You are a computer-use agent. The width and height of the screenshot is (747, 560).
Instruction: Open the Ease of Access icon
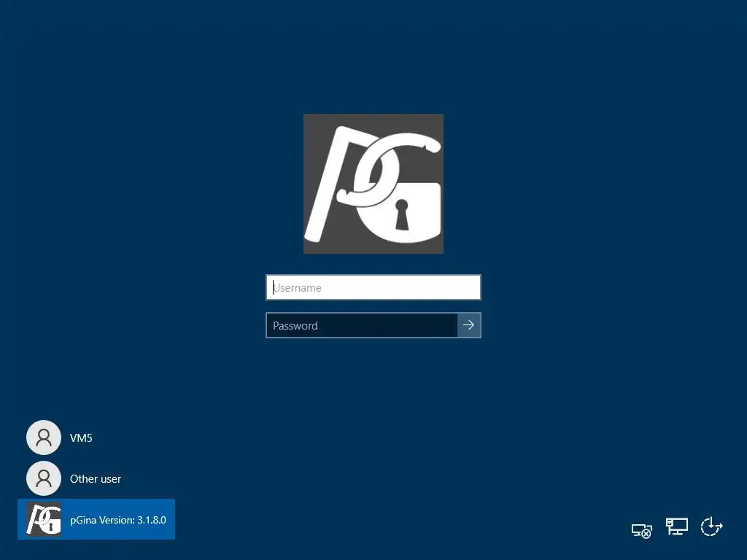tap(712, 526)
